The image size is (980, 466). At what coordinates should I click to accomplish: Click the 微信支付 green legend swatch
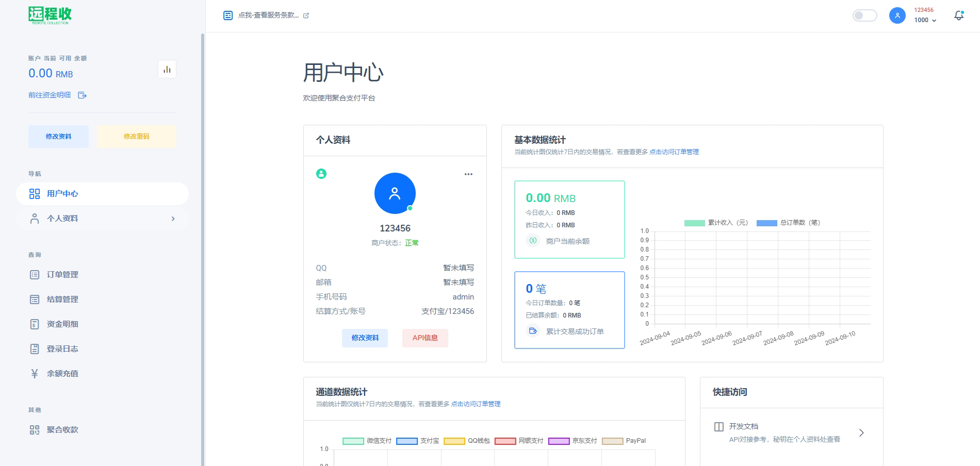click(x=352, y=441)
